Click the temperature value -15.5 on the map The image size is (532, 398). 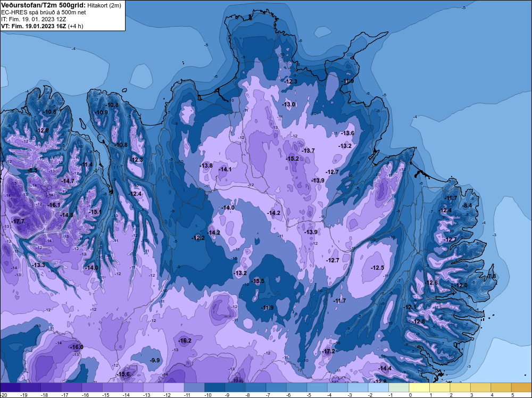coord(258,281)
